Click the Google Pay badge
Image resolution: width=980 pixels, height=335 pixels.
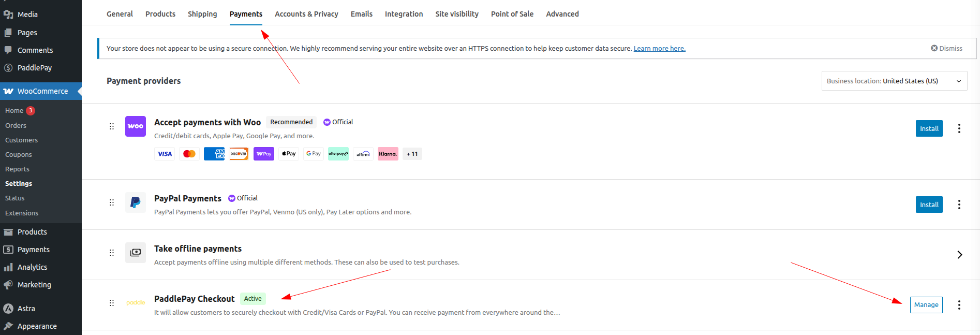click(x=314, y=154)
